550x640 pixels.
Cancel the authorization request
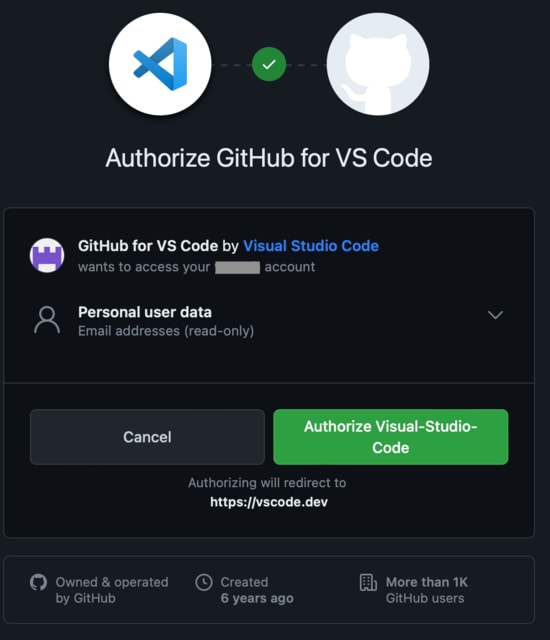click(147, 437)
